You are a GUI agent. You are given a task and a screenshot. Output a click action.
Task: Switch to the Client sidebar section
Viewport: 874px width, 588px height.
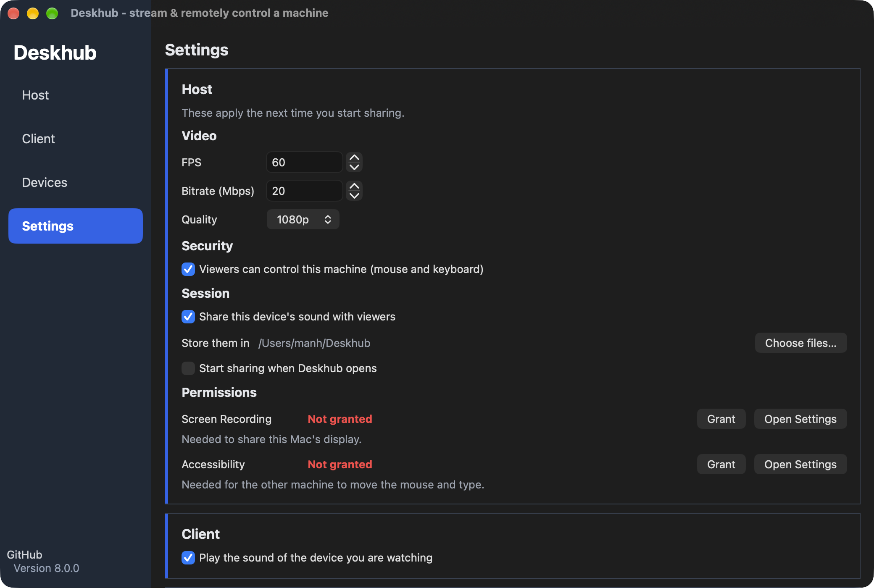tap(76, 139)
